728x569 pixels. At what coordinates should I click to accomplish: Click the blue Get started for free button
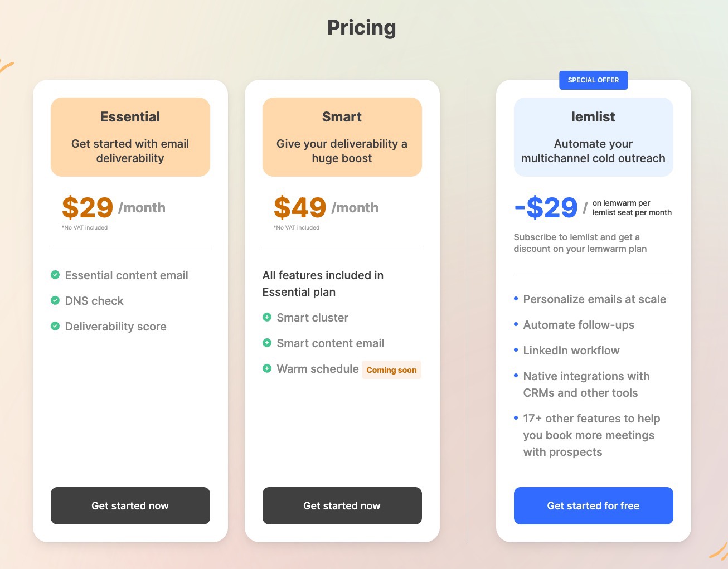pos(594,505)
